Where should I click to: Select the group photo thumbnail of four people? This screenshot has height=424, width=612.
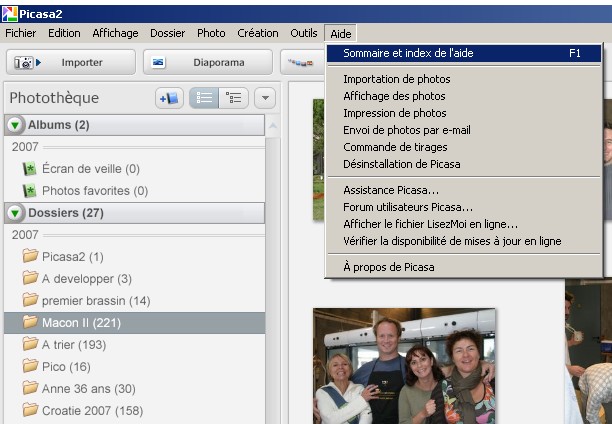pos(404,366)
